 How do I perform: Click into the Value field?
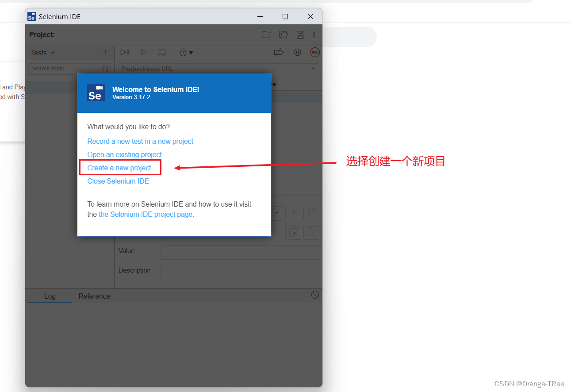(x=240, y=252)
